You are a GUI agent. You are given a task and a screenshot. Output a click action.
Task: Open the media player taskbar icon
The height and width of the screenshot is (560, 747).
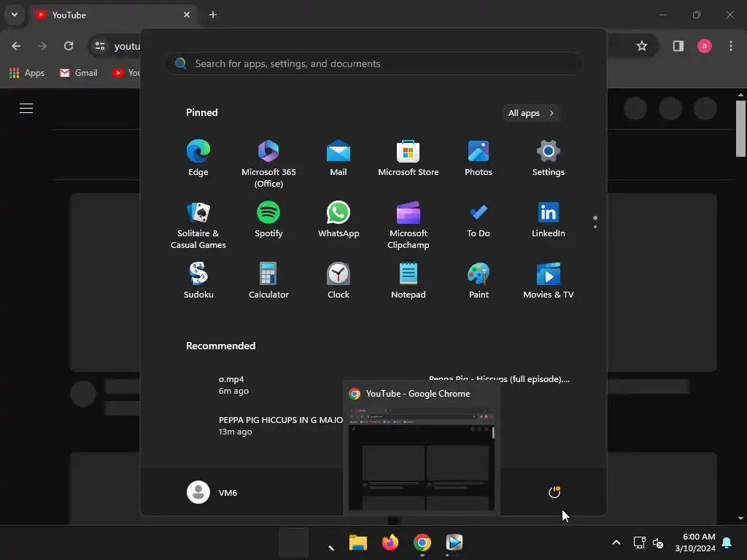tap(454, 542)
